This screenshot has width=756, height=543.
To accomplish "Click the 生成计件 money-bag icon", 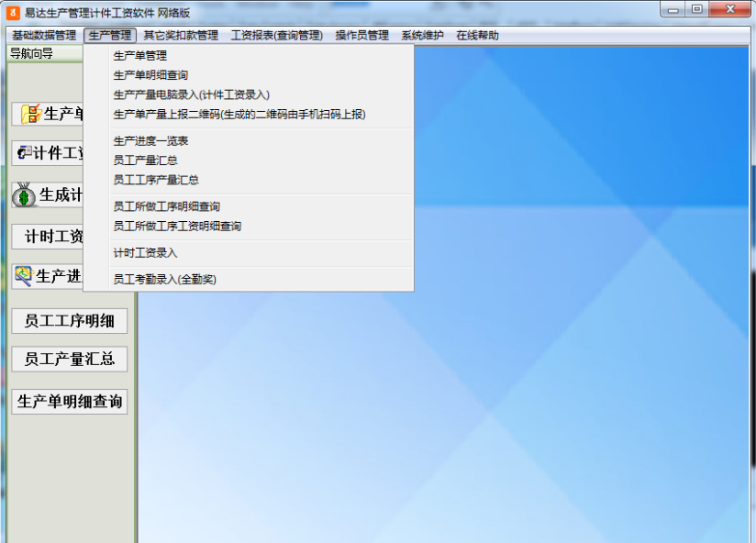I will click(x=24, y=194).
